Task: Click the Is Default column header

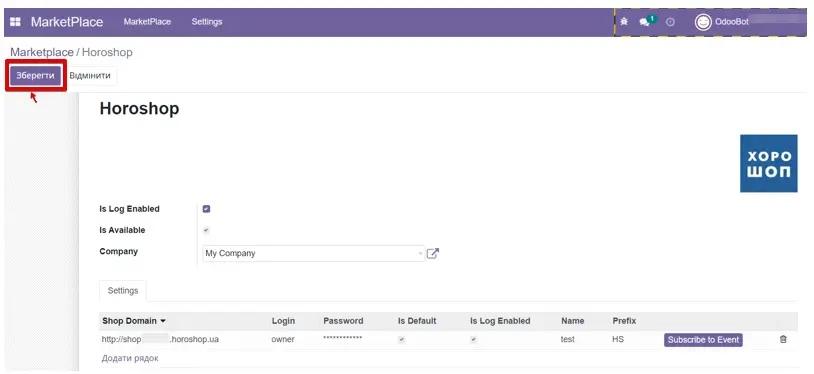Action: (x=417, y=321)
